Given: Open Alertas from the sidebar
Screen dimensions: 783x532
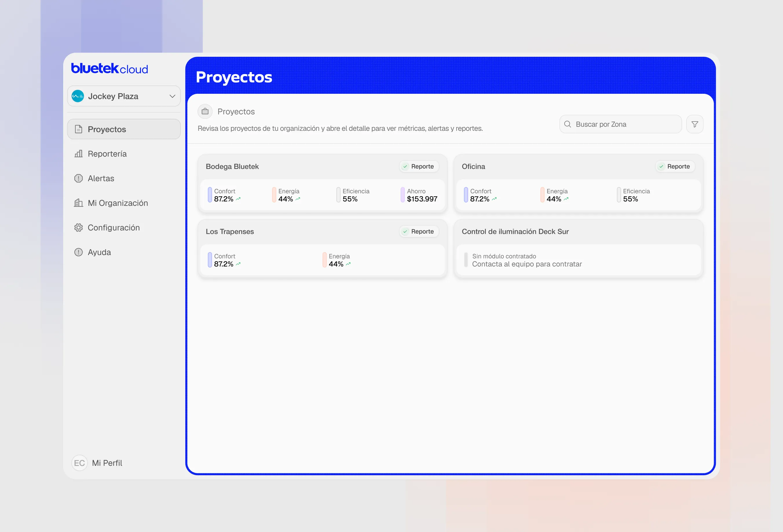Looking at the screenshot, I should [124, 179].
